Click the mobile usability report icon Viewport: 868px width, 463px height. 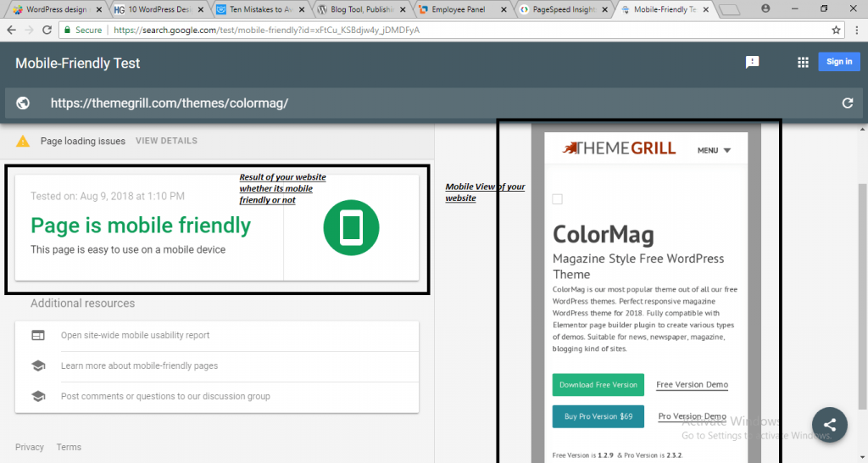click(38, 335)
